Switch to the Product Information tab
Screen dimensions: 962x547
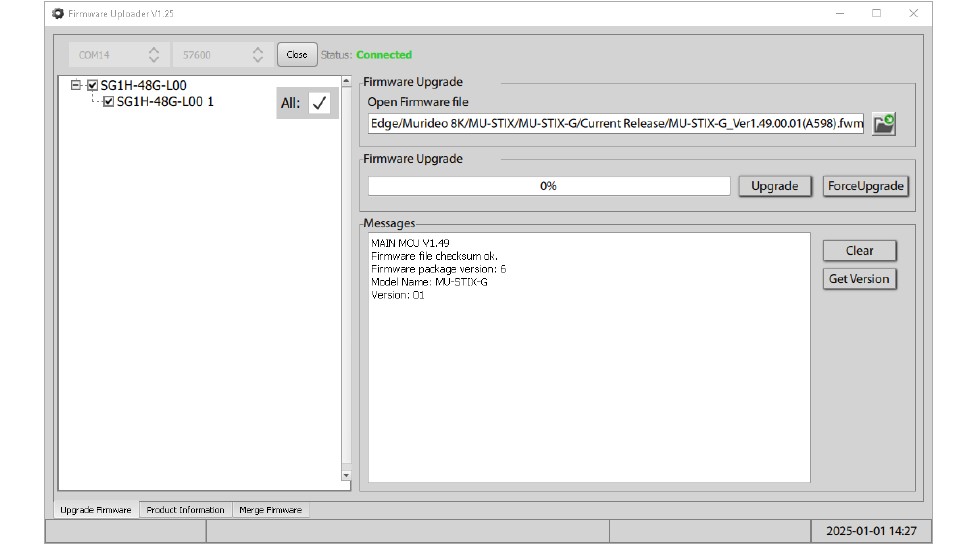tap(185, 510)
